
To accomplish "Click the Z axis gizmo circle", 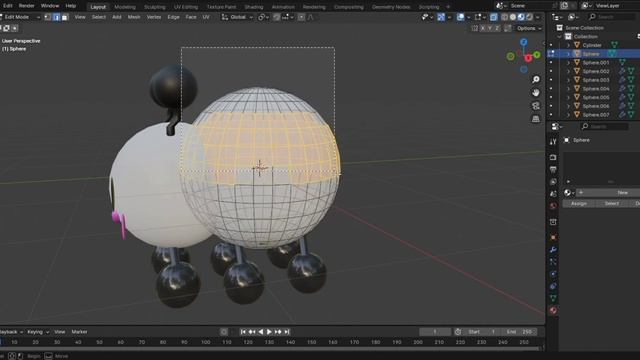I will (x=524, y=42).
